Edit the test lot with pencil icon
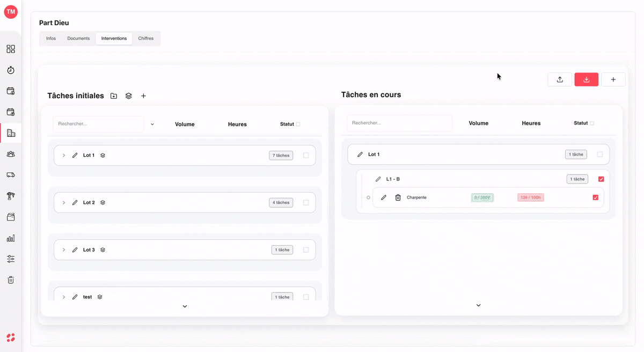This screenshot has width=644, height=352. (75, 297)
